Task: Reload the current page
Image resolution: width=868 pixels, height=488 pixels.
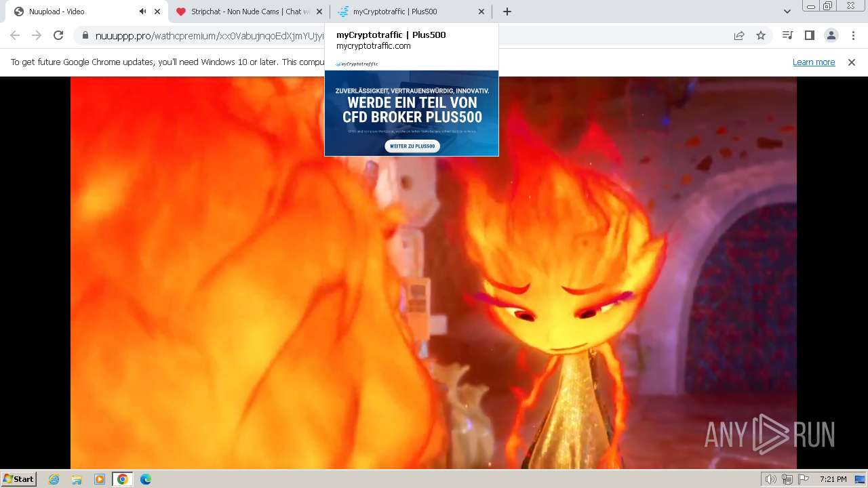Action: (x=58, y=35)
